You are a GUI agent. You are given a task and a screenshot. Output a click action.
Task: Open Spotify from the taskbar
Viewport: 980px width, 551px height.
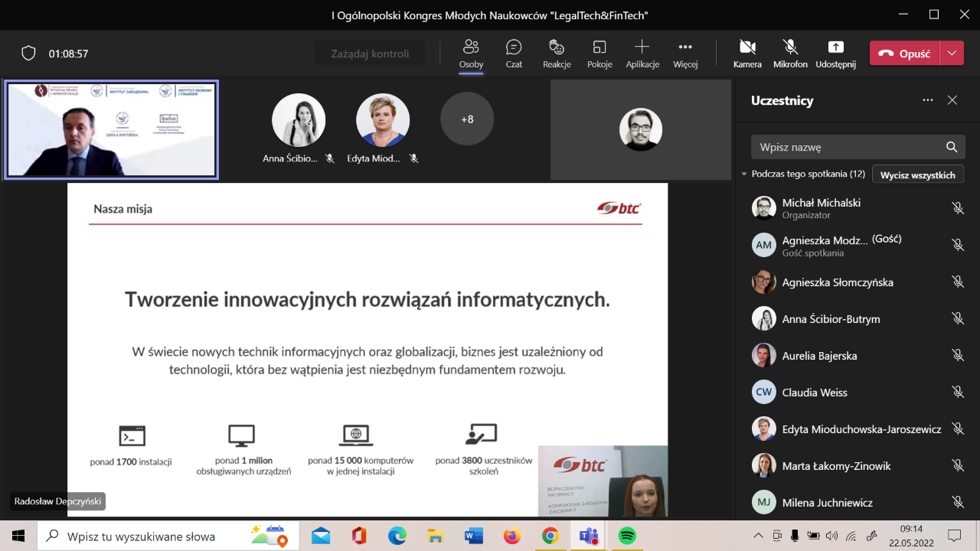[626, 536]
